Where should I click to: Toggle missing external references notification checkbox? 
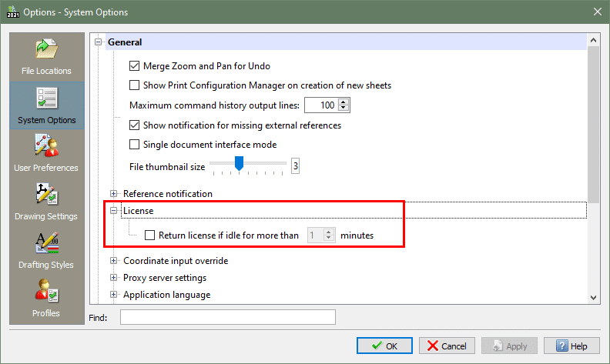[x=134, y=125]
